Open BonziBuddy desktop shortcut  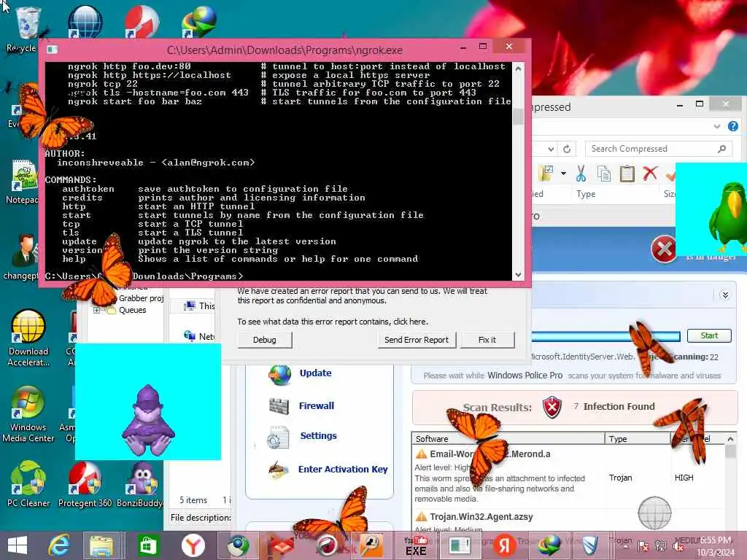pos(141,484)
